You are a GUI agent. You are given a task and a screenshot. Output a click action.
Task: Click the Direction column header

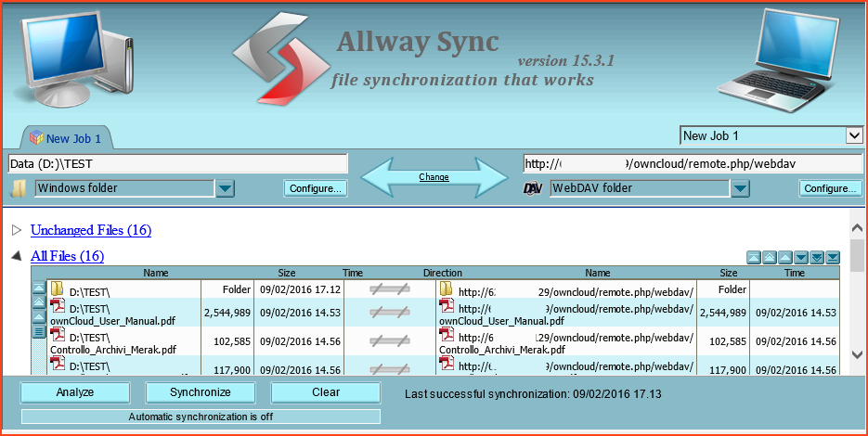click(442, 273)
